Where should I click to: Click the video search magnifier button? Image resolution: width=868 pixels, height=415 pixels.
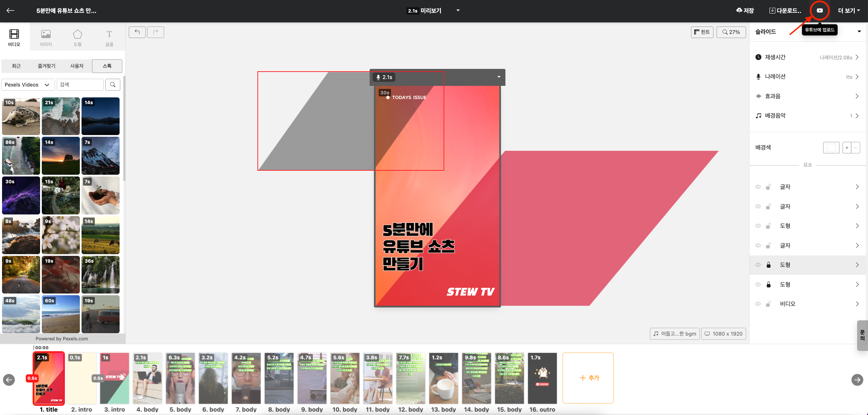(113, 85)
